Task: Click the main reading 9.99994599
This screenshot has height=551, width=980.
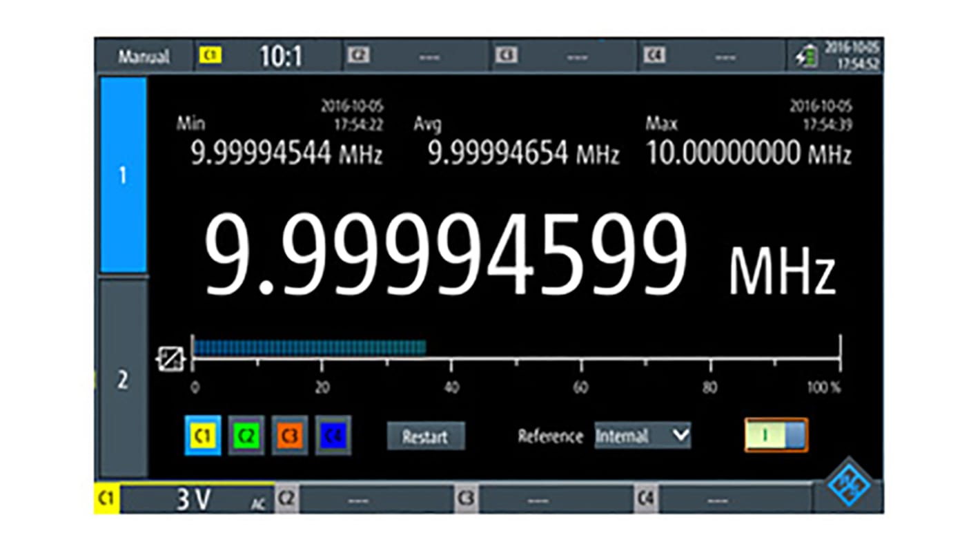Action: [446, 255]
